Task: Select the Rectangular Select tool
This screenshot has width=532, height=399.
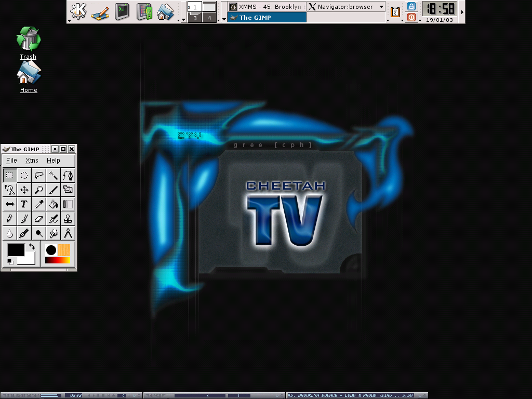Action: [9, 176]
